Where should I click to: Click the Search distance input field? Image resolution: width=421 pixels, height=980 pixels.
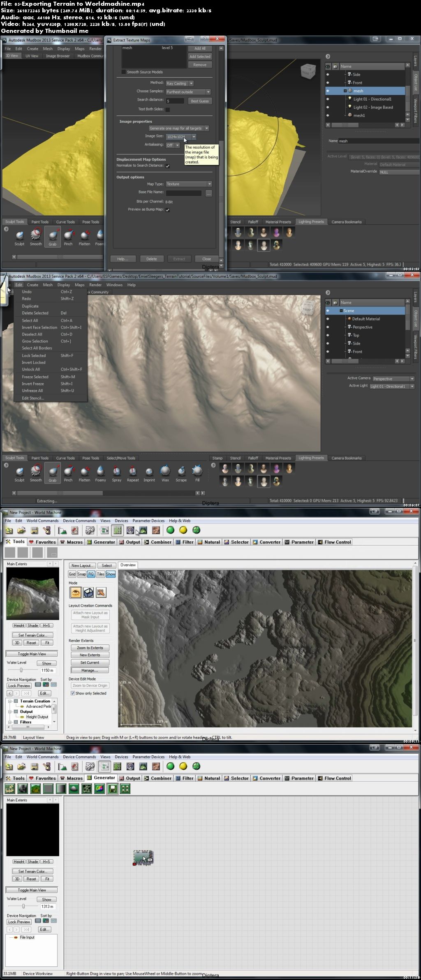point(175,101)
